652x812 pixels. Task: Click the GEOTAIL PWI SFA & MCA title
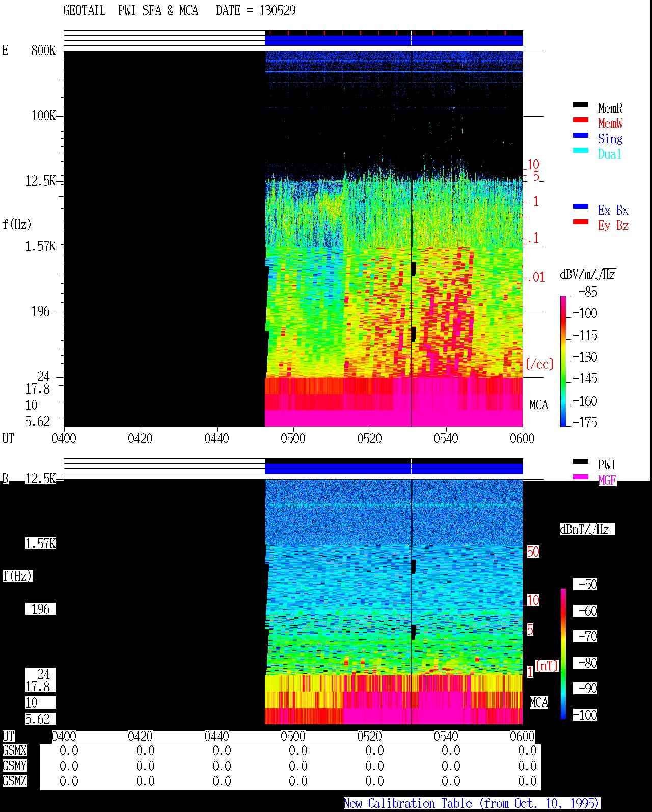[179, 11]
